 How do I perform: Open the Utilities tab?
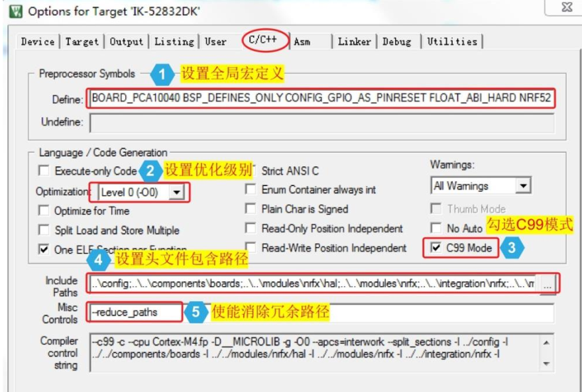click(451, 42)
